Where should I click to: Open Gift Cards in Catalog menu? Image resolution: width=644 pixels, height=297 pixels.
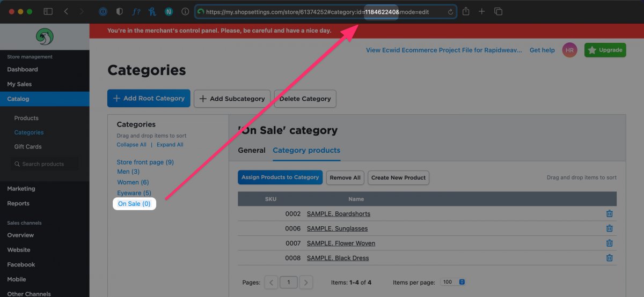coord(28,146)
